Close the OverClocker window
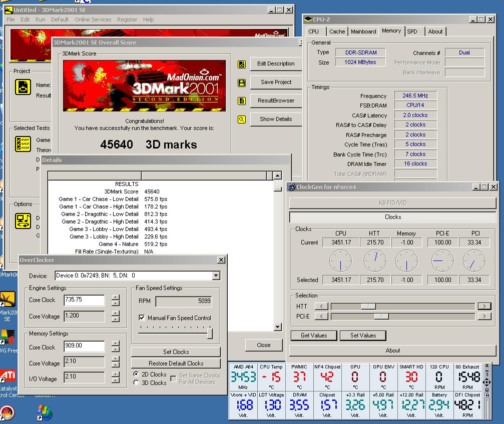The height and width of the screenshot is (424, 504). [x=221, y=260]
